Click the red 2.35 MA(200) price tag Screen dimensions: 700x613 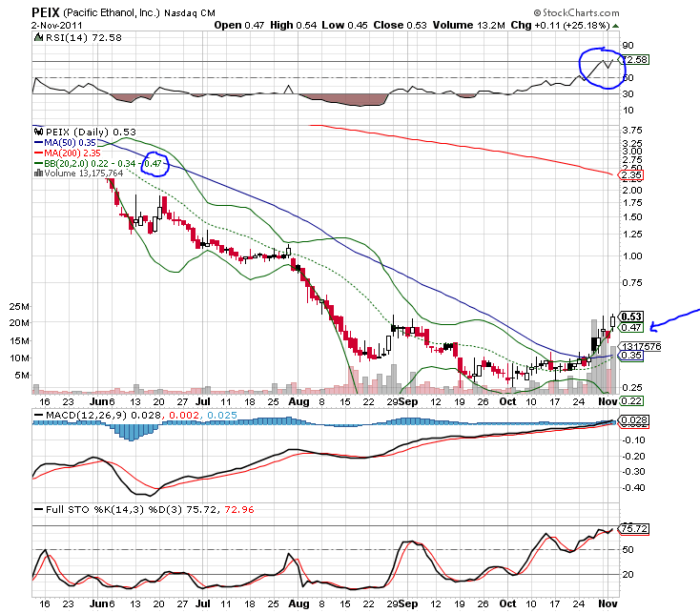tap(630, 174)
